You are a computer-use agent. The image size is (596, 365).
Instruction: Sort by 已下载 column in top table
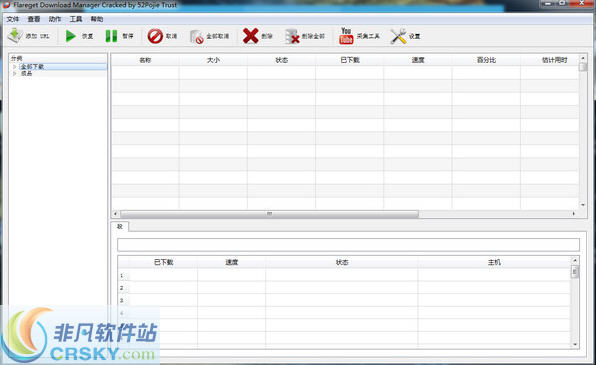tap(350, 60)
